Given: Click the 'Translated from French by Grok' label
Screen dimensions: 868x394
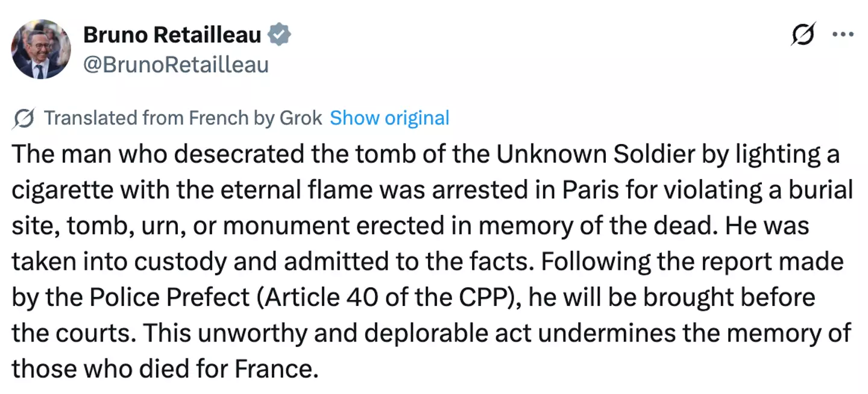Looking at the screenshot, I should click(x=183, y=118).
